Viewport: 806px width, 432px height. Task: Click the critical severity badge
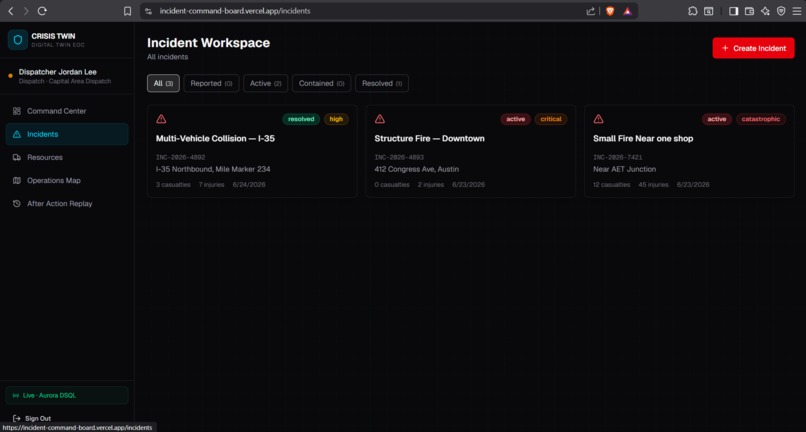point(551,119)
